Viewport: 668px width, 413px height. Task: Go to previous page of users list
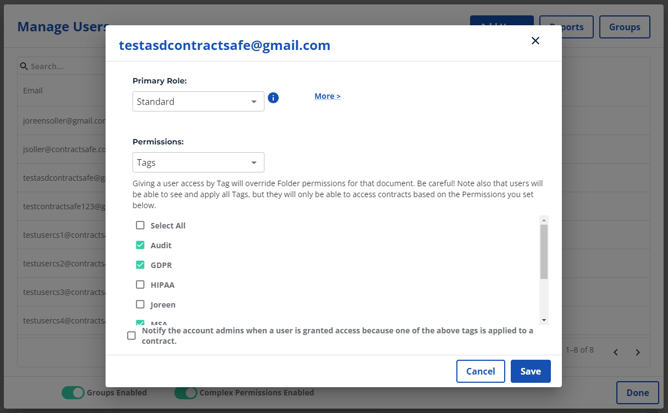(x=616, y=352)
